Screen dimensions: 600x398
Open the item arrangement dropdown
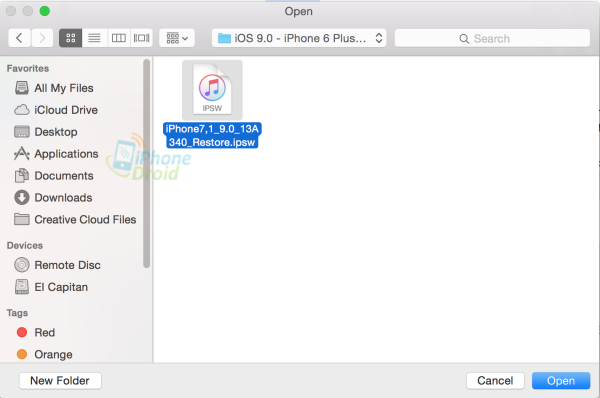[177, 38]
